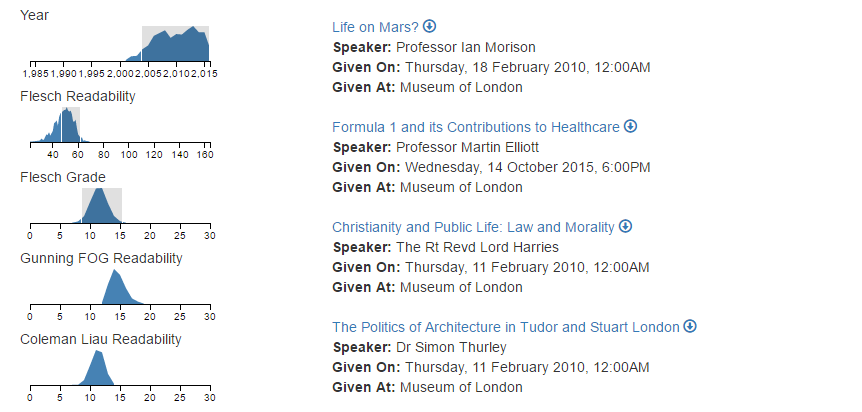862x412 pixels.
Task: Click download icon beside Formula 1 lecture
Action: [x=631, y=126]
